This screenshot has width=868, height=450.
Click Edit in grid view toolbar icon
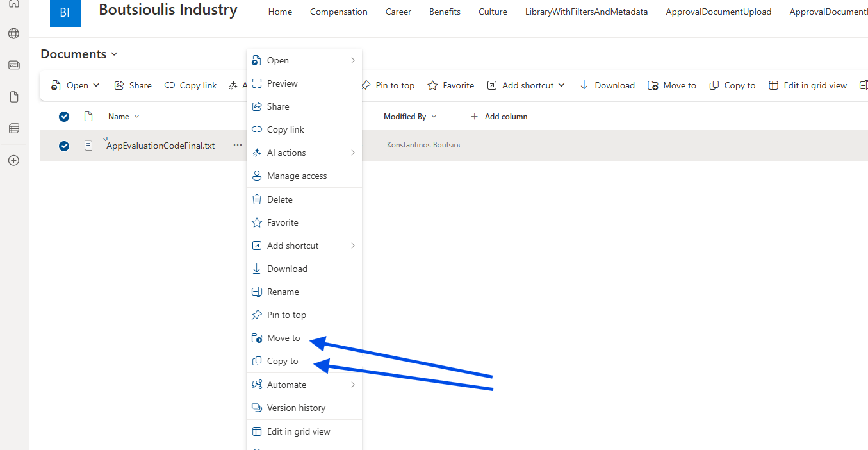click(774, 85)
